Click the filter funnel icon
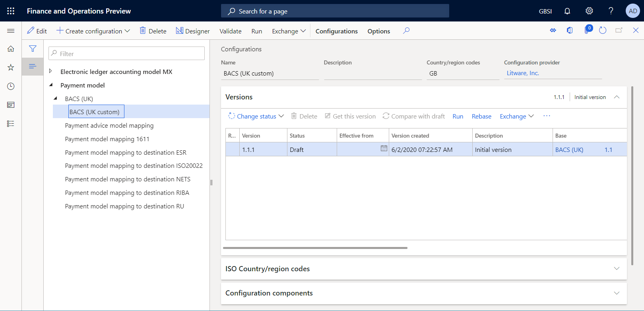 [33, 49]
